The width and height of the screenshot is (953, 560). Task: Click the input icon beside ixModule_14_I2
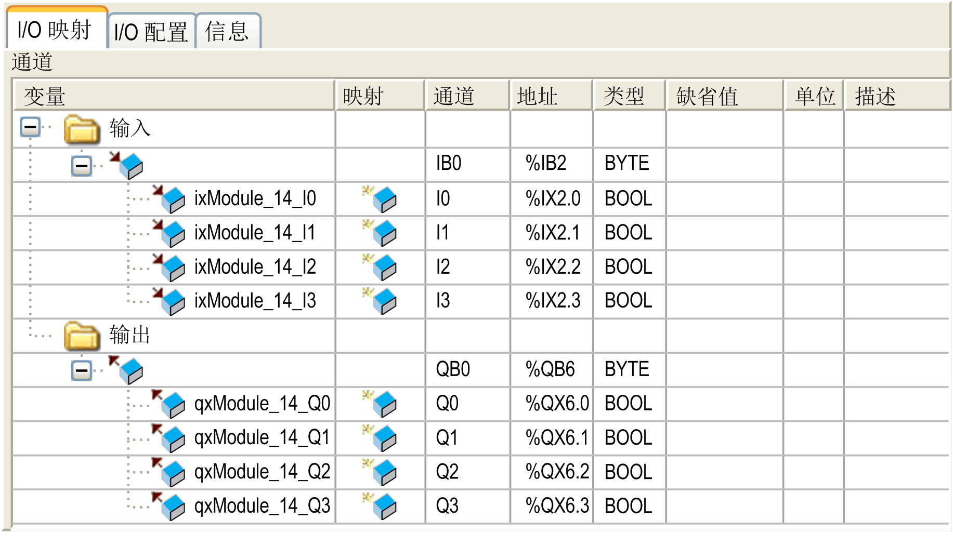click(169, 267)
